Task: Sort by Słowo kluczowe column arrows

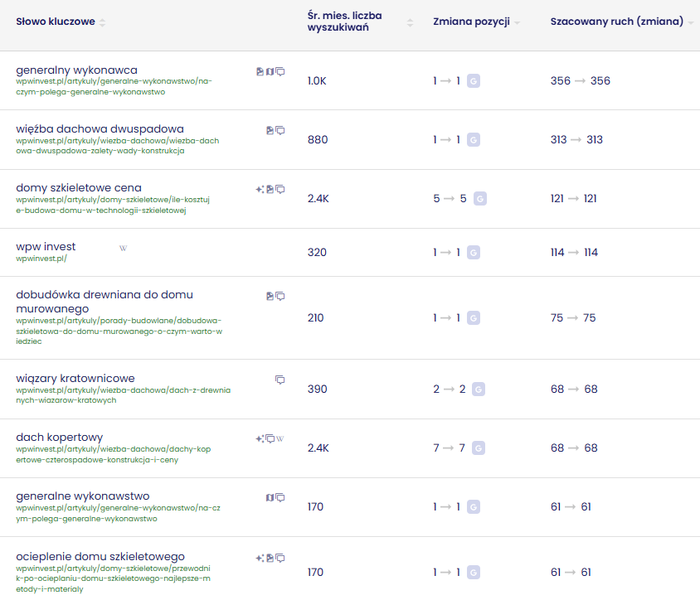Action: click(103, 22)
